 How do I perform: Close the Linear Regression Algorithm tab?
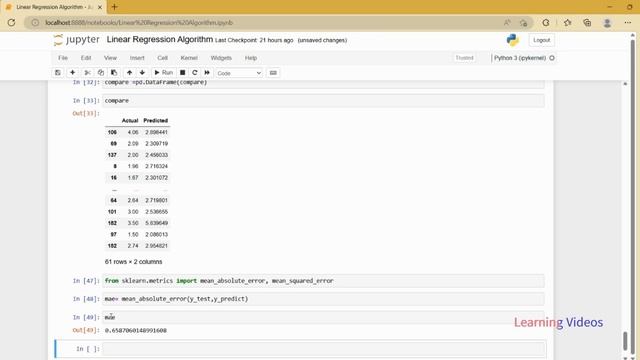pos(100,7)
